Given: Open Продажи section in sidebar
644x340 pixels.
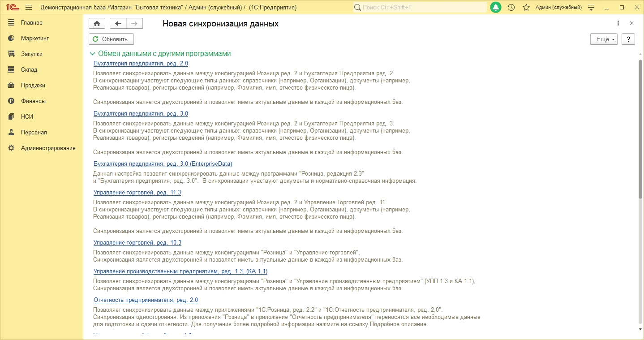Looking at the screenshot, I should (33, 86).
